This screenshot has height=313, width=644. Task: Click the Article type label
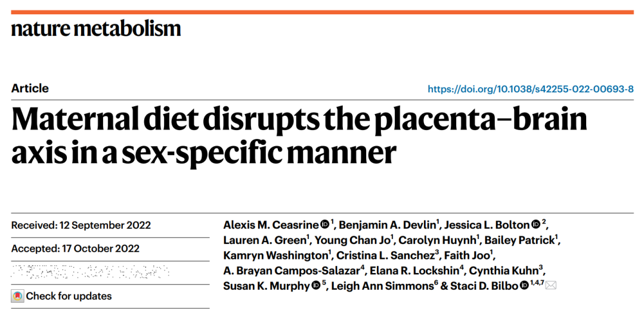pyautogui.click(x=30, y=88)
